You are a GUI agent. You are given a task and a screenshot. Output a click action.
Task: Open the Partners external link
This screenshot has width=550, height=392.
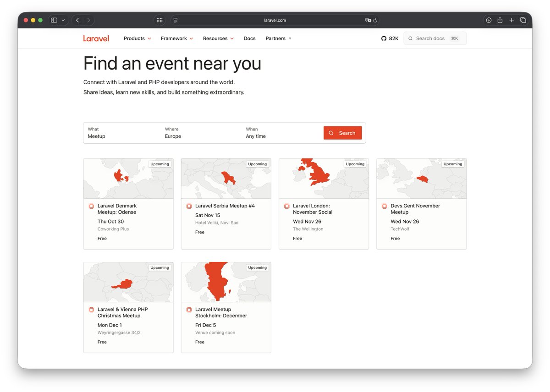click(x=278, y=38)
